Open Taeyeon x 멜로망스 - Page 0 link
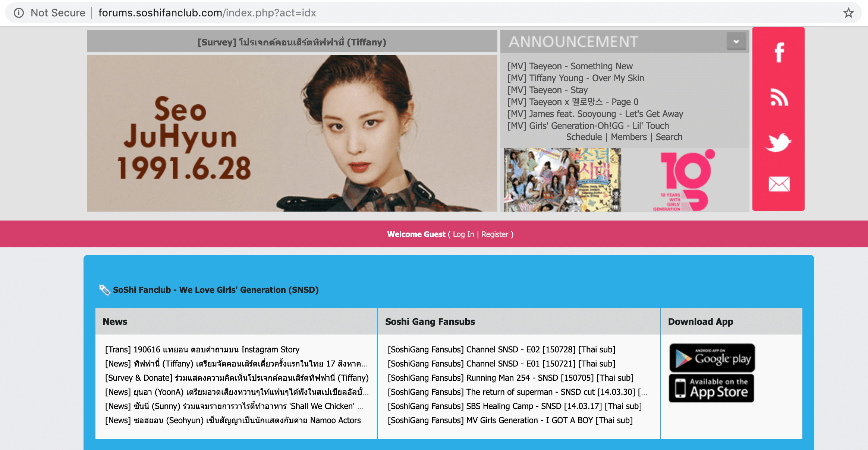 573,102
